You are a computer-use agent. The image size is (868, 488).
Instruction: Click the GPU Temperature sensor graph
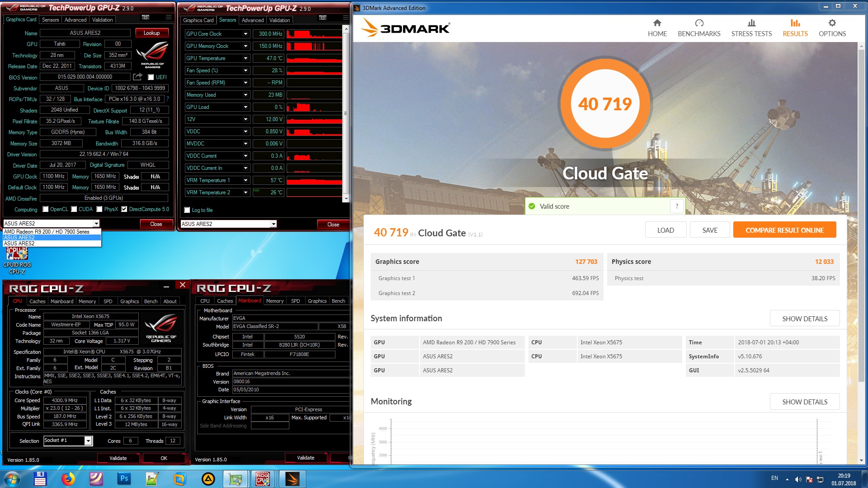point(314,58)
